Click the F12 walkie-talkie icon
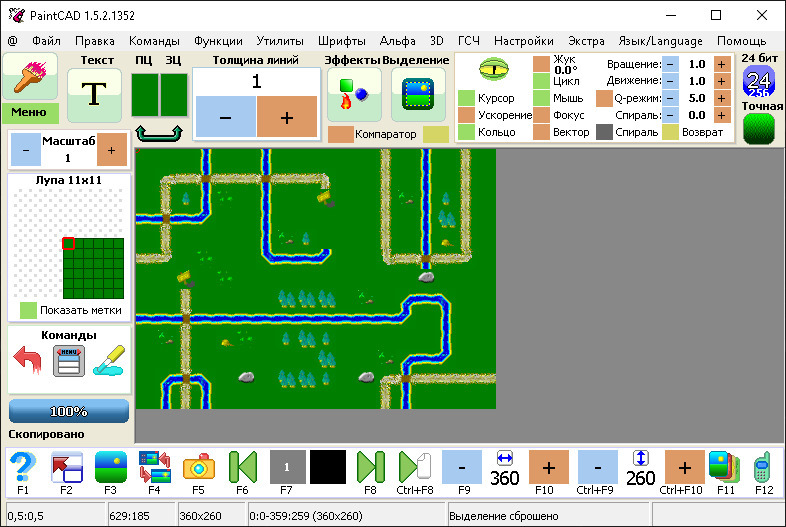The width and height of the screenshot is (786, 527). coord(764,467)
